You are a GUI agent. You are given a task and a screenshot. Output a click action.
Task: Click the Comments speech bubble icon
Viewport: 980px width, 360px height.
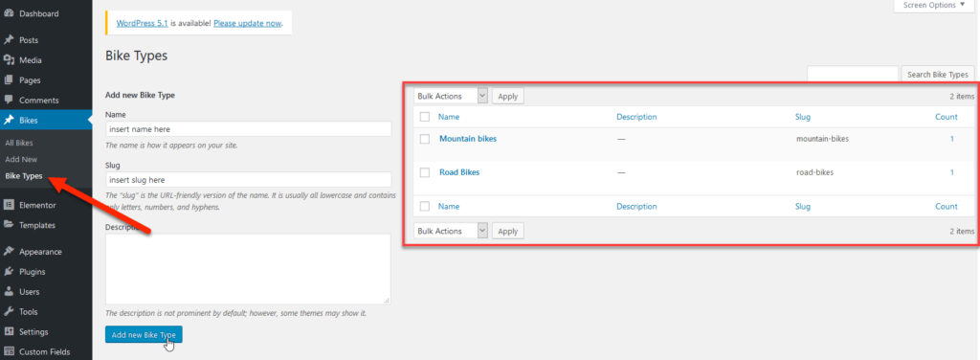(x=9, y=100)
